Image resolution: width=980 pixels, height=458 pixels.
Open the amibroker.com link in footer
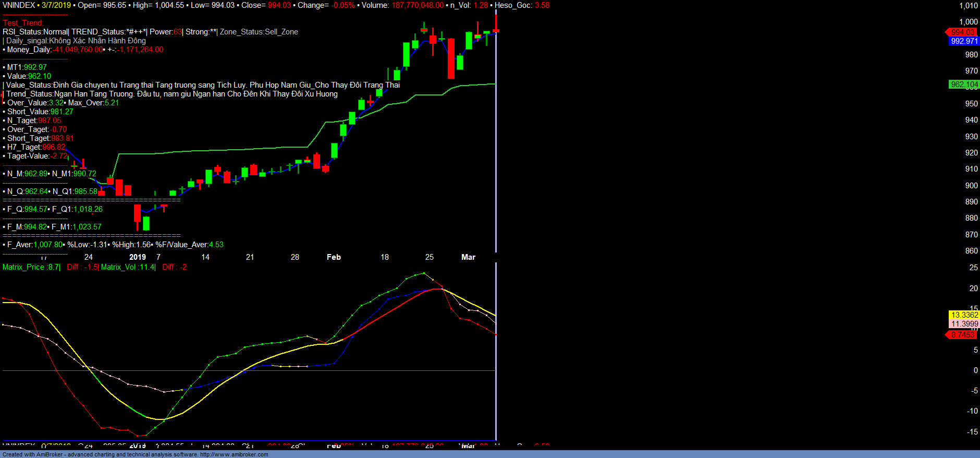pyautogui.click(x=234, y=454)
